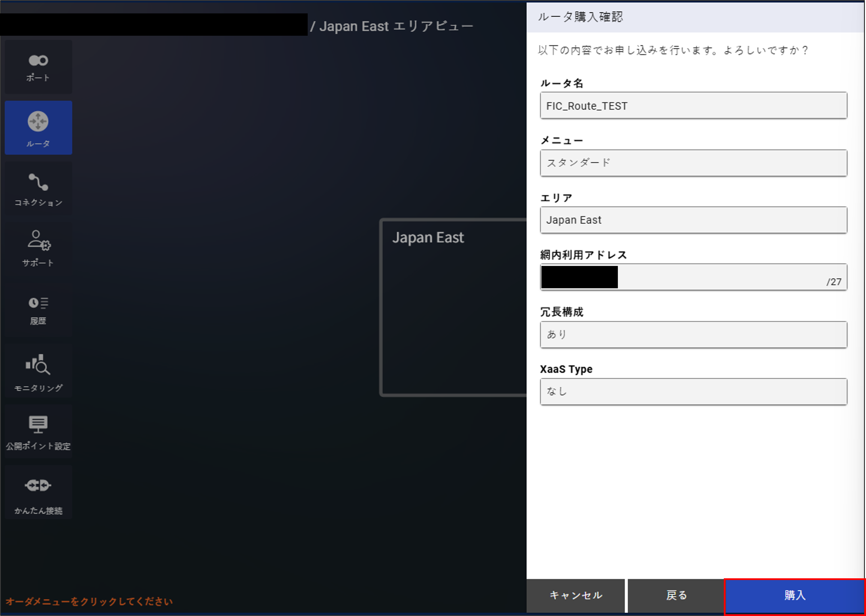Image resolution: width=866 pixels, height=616 pixels.
Task: Open the 公開ポイント設定 sidebar icon
Action: pyautogui.click(x=38, y=431)
